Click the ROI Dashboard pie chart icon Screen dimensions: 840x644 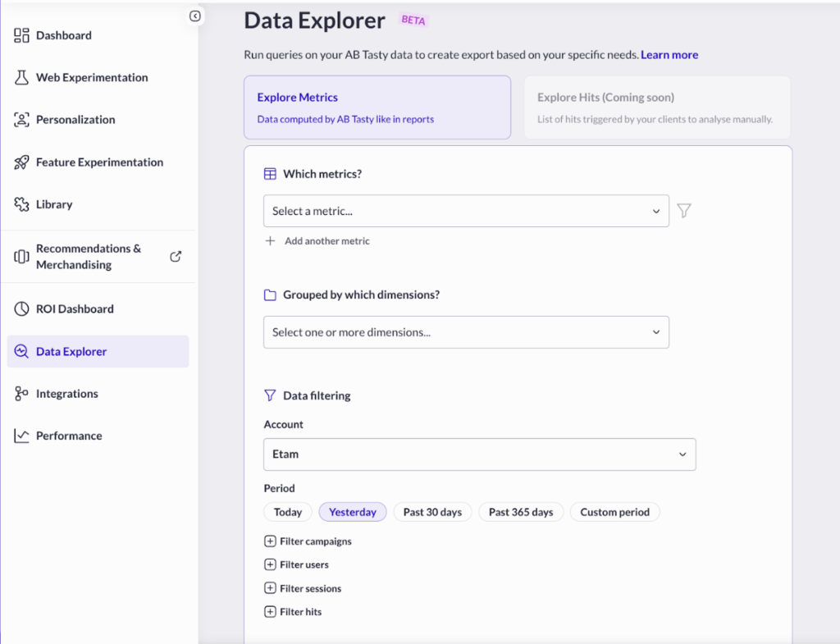tap(21, 309)
